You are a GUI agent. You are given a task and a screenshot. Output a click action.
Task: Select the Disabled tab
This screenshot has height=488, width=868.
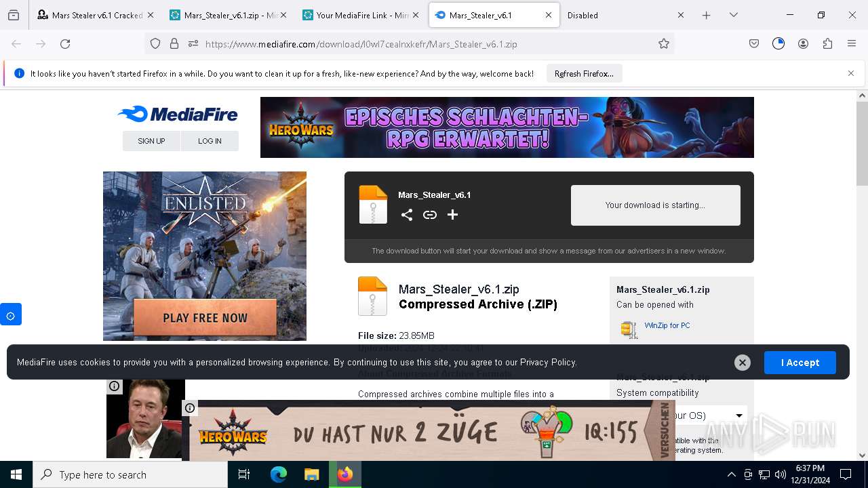[627, 15]
